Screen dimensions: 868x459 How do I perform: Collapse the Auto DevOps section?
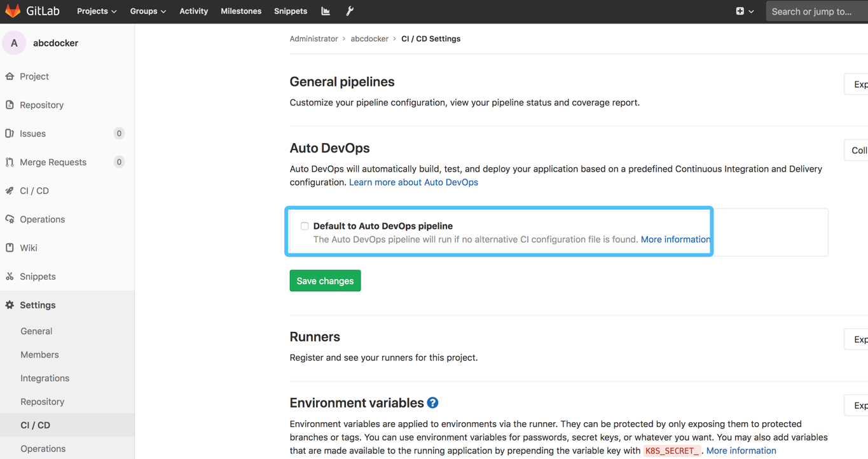(857, 150)
